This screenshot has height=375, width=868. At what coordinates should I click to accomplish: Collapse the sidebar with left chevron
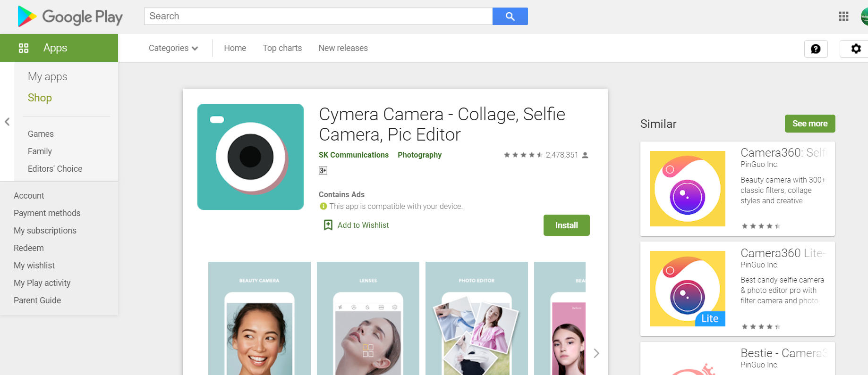(7, 122)
